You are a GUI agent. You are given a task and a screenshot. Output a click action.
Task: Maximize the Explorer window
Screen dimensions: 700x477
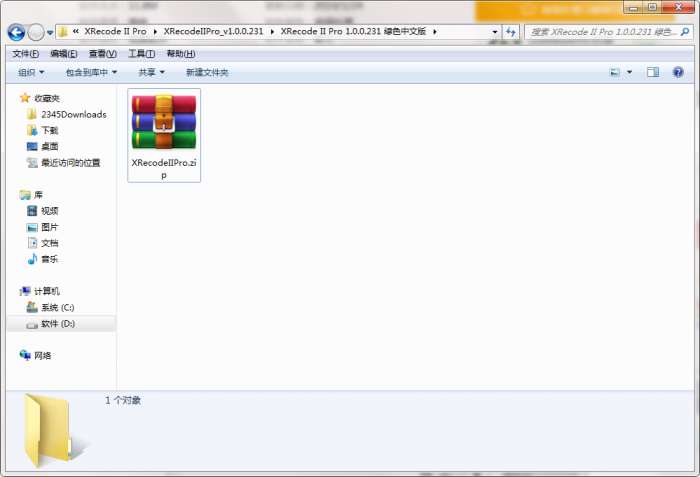coord(652,7)
